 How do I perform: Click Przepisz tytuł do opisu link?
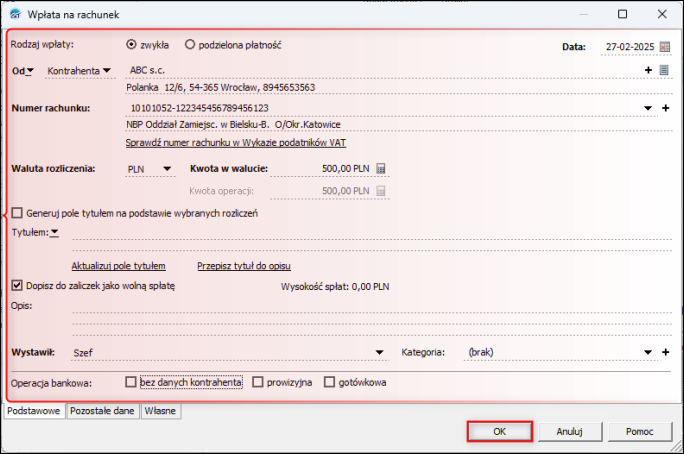coord(244,266)
